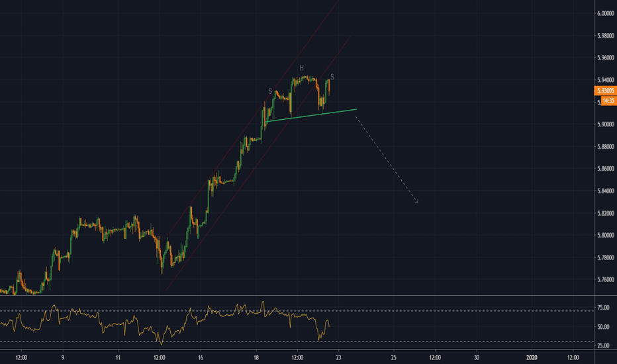Click the separator between price and RSI panes
This screenshot has height=364, width=617.
click(x=298, y=296)
